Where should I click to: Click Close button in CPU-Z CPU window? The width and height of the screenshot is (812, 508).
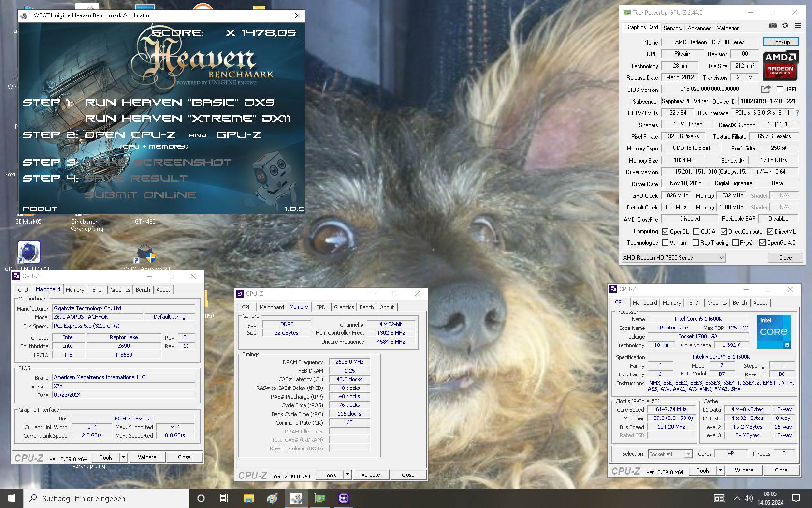[x=781, y=470]
